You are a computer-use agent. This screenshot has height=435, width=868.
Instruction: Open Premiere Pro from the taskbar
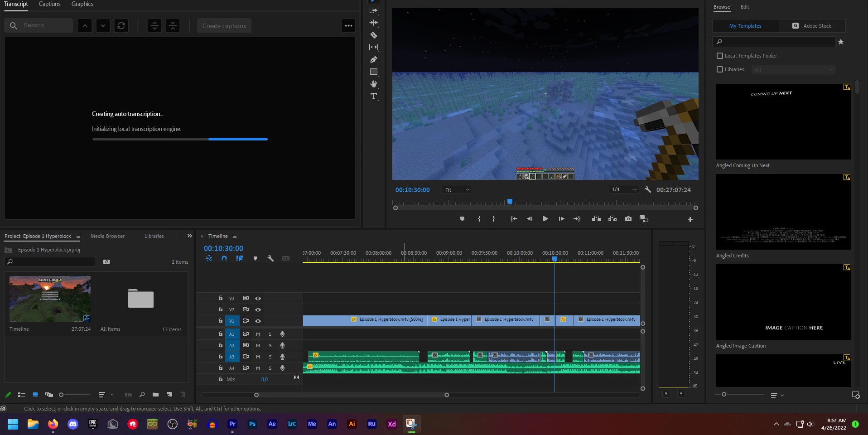pos(232,424)
